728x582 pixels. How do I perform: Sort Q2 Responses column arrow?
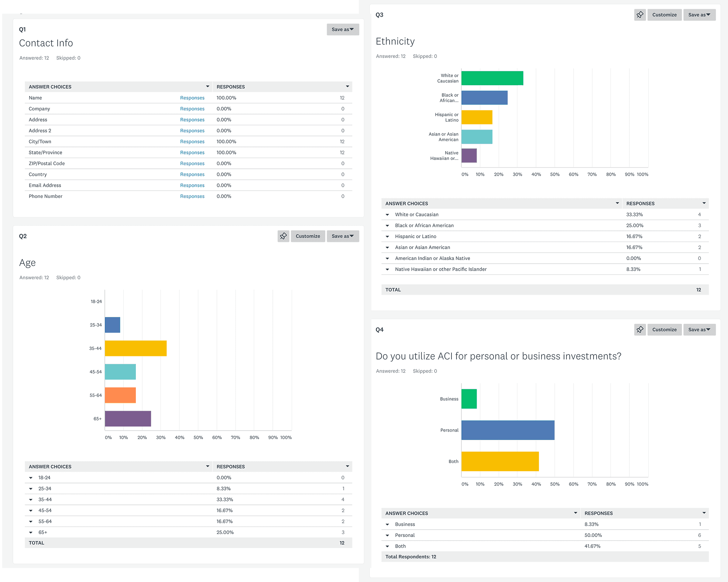click(x=347, y=466)
